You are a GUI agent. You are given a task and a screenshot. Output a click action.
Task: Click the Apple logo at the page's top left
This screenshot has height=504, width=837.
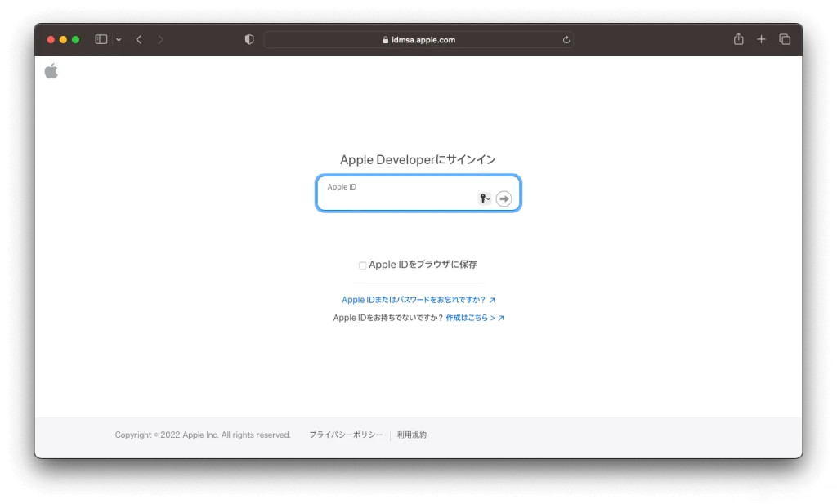[51, 71]
